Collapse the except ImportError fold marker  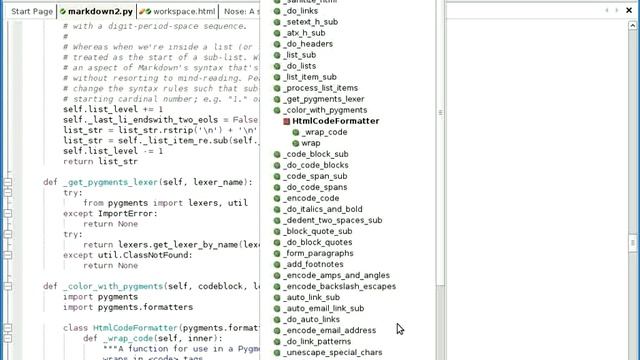pyautogui.click(x=8, y=213)
